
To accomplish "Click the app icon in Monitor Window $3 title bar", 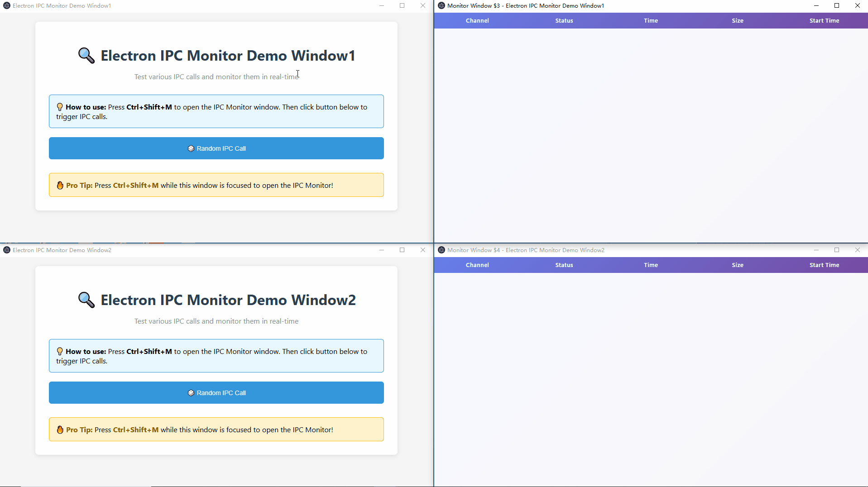I will coord(441,6).
